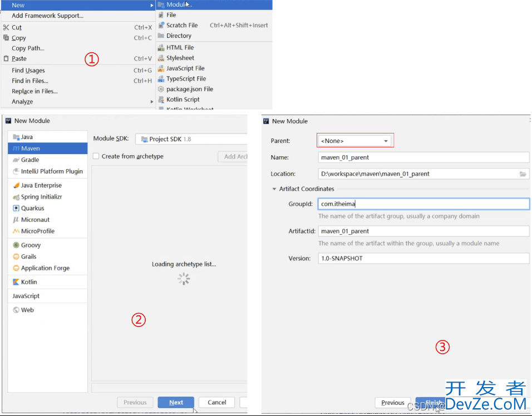Screen dimensions: 532x416
Task: Select JavaScript in module type list
Action: pyautogui.click(x=47, y=296)
